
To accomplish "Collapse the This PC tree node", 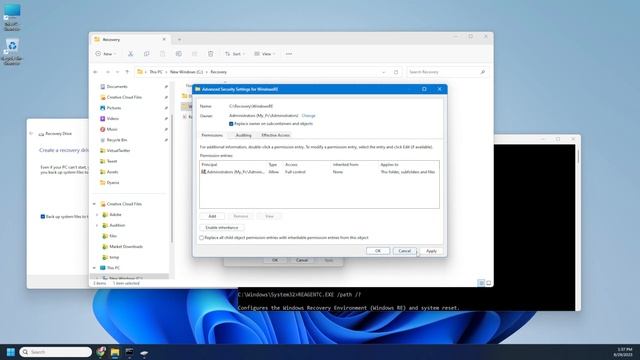I will tap(94, 268).
